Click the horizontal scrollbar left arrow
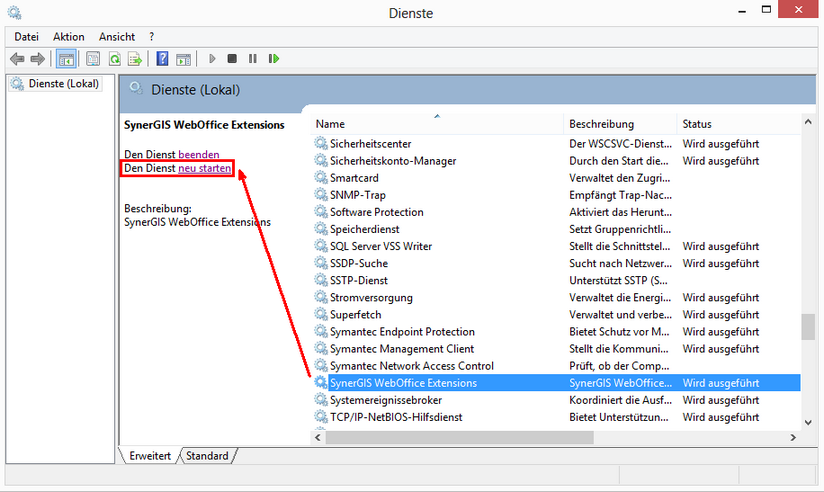The height and width of the screenshot is (492, 824). pyautogui.click(x=317, y=437)
